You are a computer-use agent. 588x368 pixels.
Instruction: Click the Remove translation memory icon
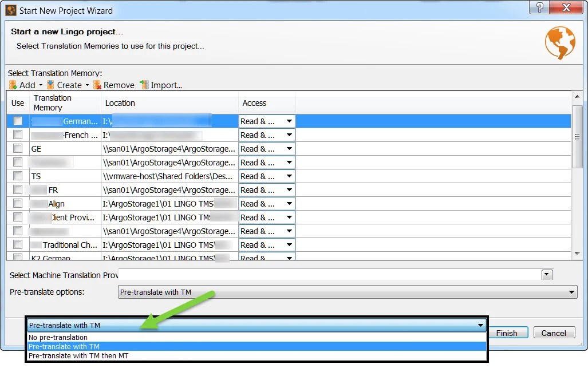[97, 85]
